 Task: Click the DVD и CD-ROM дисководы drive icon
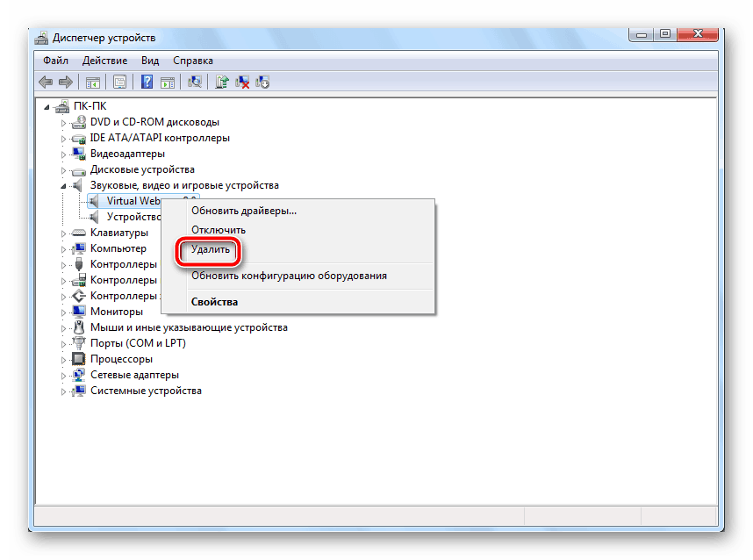click(79, 122)
